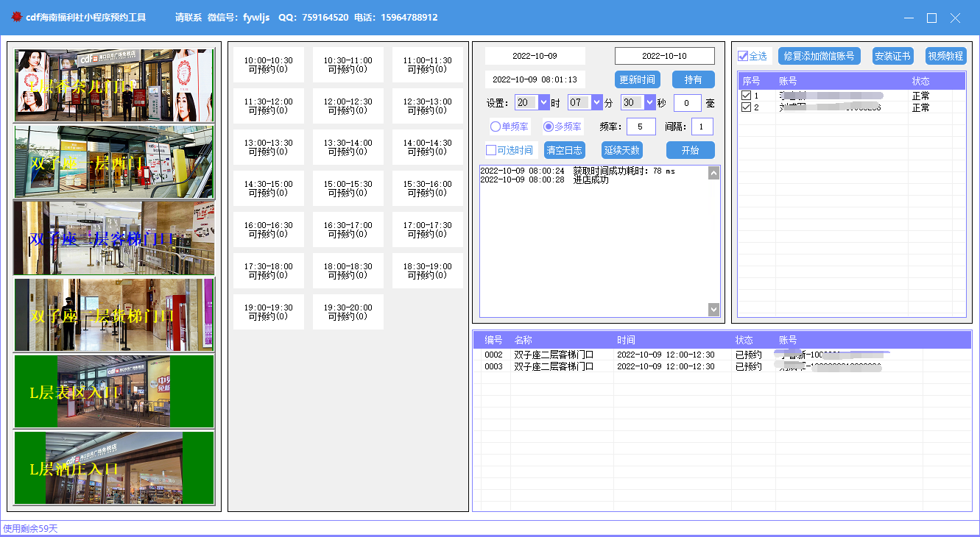Pick the 13:30-14:00 time slot

(348, 147)
